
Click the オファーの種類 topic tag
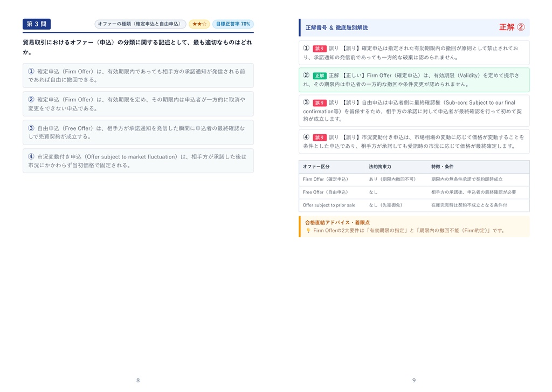point(140,24)
